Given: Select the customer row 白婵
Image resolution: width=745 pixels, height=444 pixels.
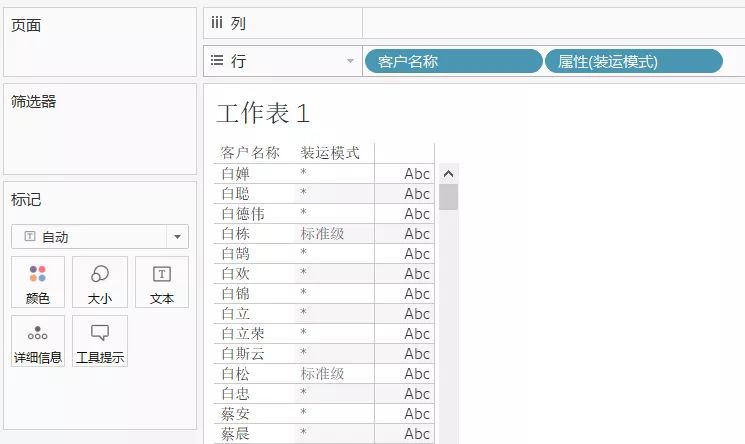Looking at the screenshot, I should pyautogui.click(x=236, y=174).
